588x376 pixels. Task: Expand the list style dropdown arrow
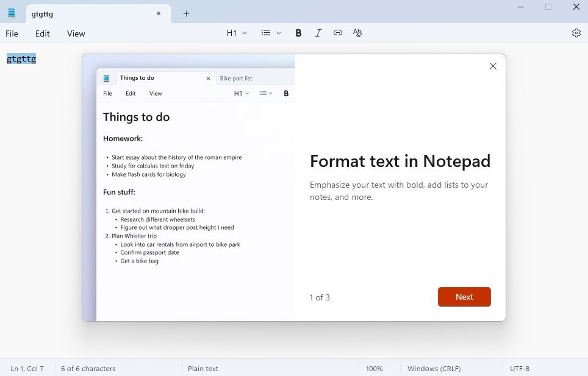(279, 33)
